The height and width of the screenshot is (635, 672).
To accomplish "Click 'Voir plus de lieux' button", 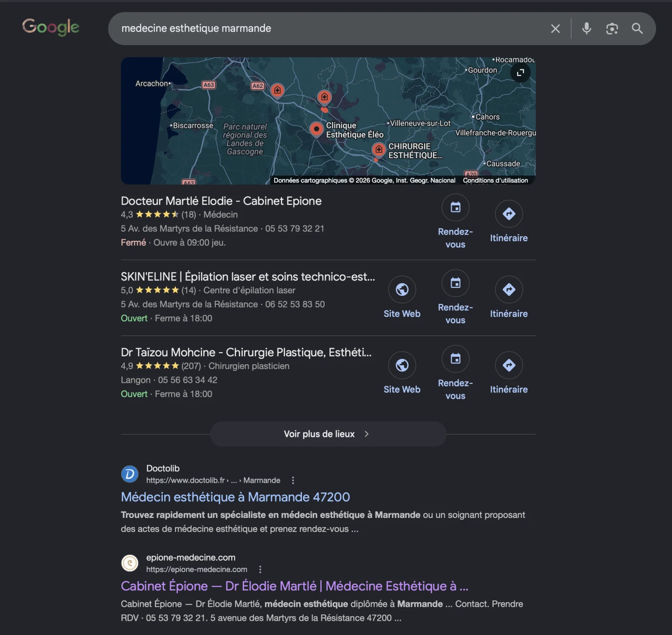I will click(x=328, y=434).
